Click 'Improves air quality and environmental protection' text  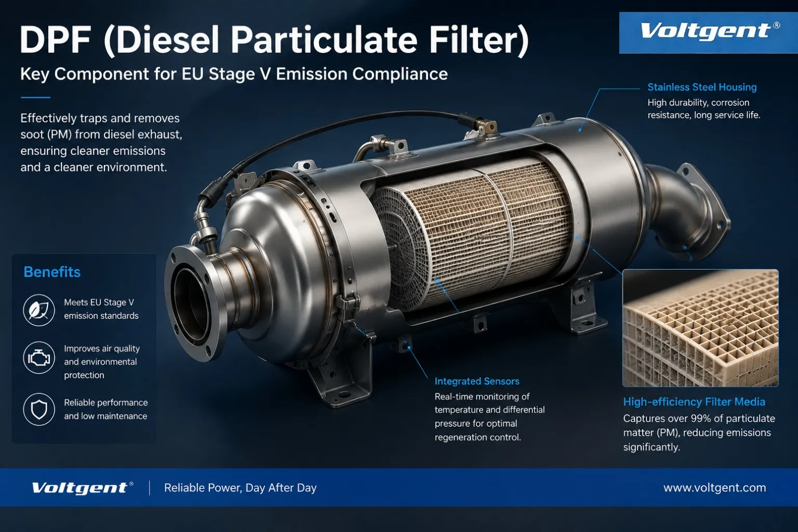point(102,362)
